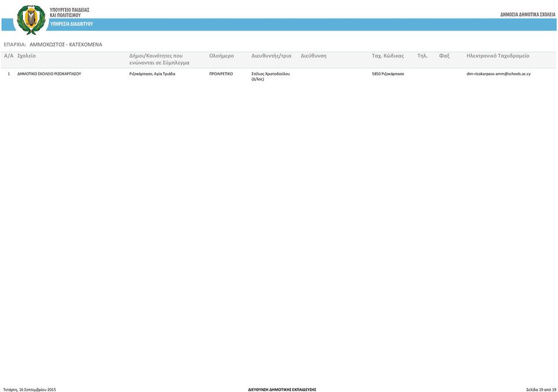This screenshot has width=558, height=392.
Task: Click the Ταχ. Κώδικας column header
Action: [x=388, y=56]
